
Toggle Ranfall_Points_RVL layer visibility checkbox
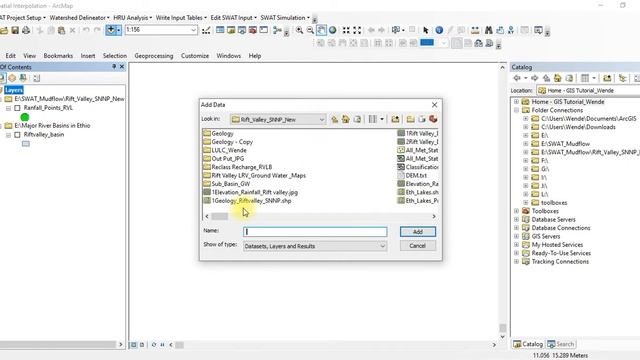(17, 108)
